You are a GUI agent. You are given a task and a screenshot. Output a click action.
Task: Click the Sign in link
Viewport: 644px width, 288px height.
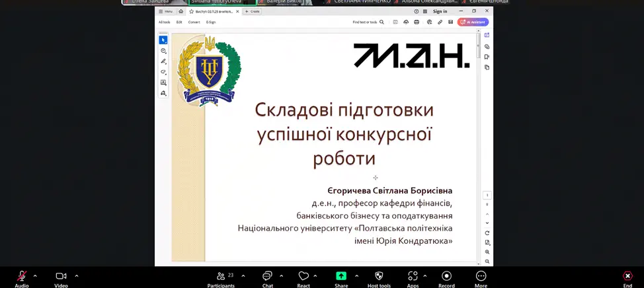pyautogui.click(x=440, y=11)
